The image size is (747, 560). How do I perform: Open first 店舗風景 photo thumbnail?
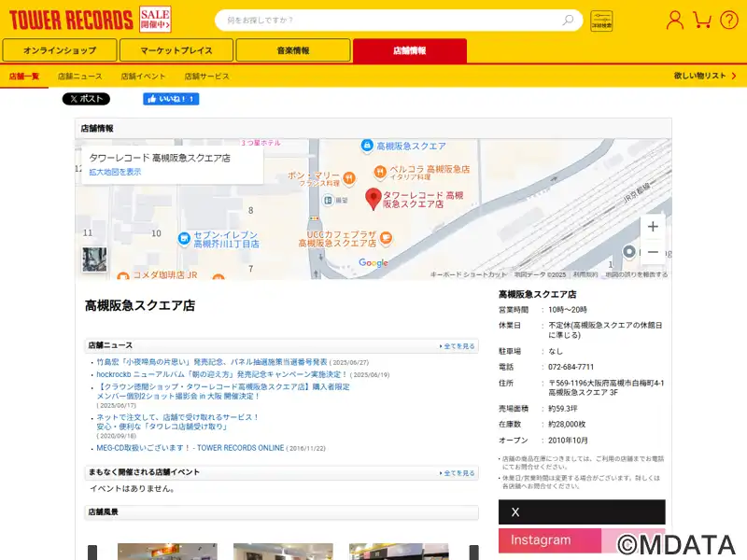click(167, 552)
